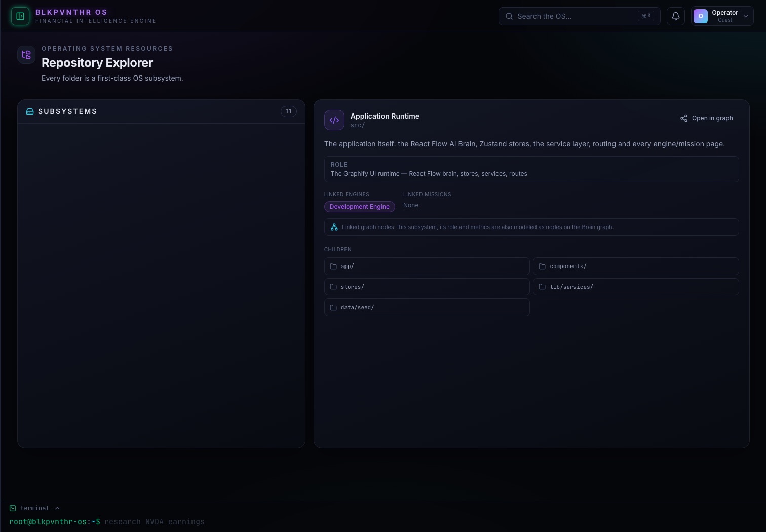Click the Open in graph link
Viewport: 766px width, 532px height.
(x=707, y=118)
